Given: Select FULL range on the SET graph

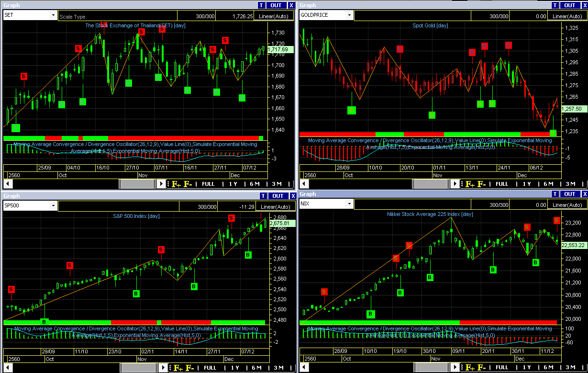Looking at the screenshot, I should tap(208, 184).
